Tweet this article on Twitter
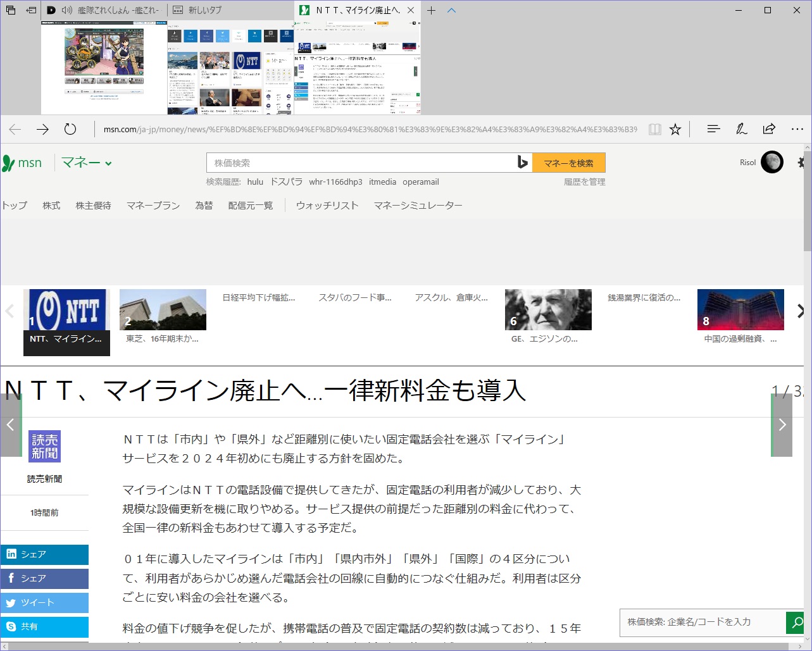Image resolution: width=812 pixels, height=651 pixels. (44, 603)
